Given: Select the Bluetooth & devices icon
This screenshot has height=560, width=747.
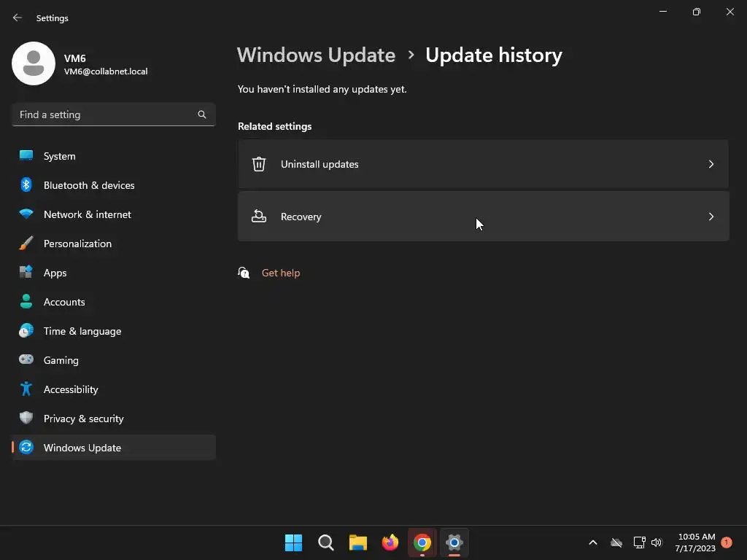Looking at the screenshot, I should (26, 184).
